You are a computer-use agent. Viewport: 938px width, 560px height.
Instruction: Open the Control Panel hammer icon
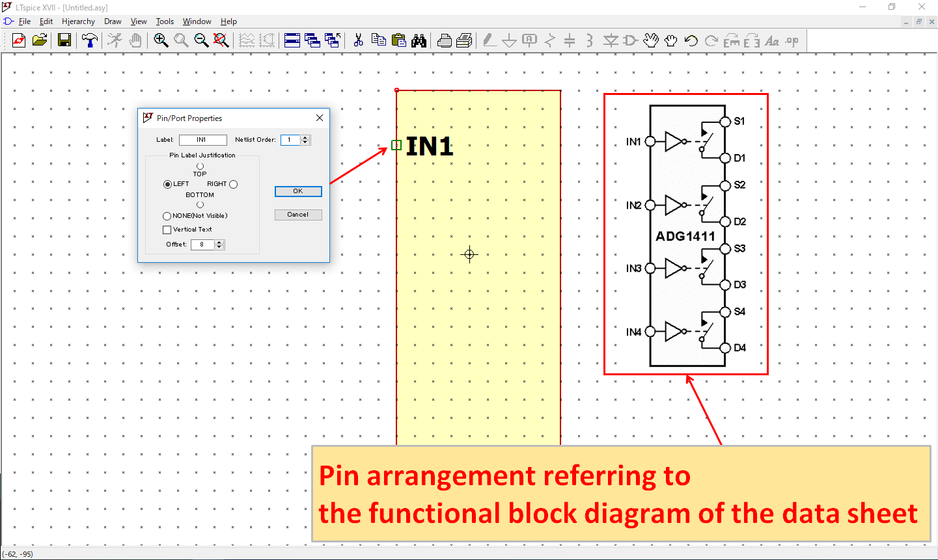pyautogui.click(x=89, y=40)
